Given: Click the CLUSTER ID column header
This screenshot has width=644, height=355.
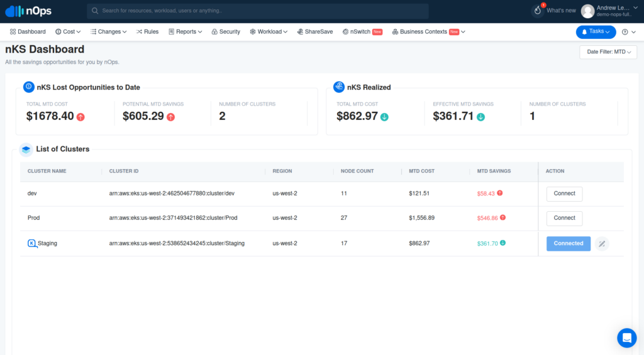Looking at the screenshot, I should pyautogui.click(x=124, y=171).
